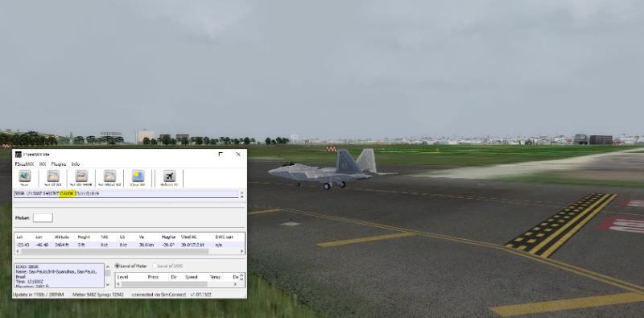
Task: Open the WX menu
Action: pos(43,164)
